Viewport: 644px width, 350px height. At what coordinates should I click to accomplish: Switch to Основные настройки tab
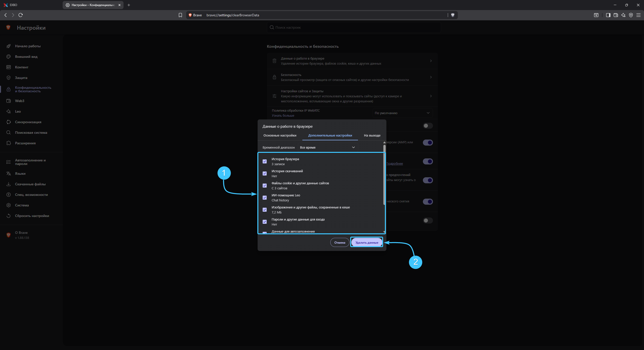(x=280, y=135)
